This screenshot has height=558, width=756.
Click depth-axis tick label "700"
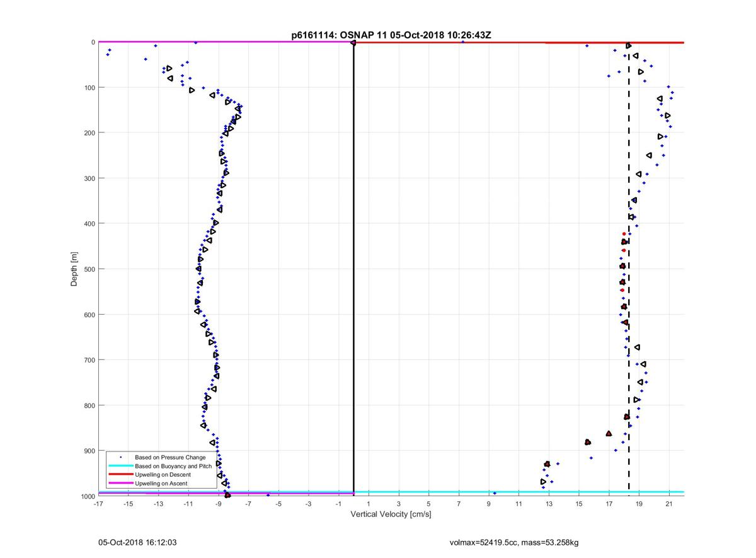pyautogui.click(x=89, y=360)
